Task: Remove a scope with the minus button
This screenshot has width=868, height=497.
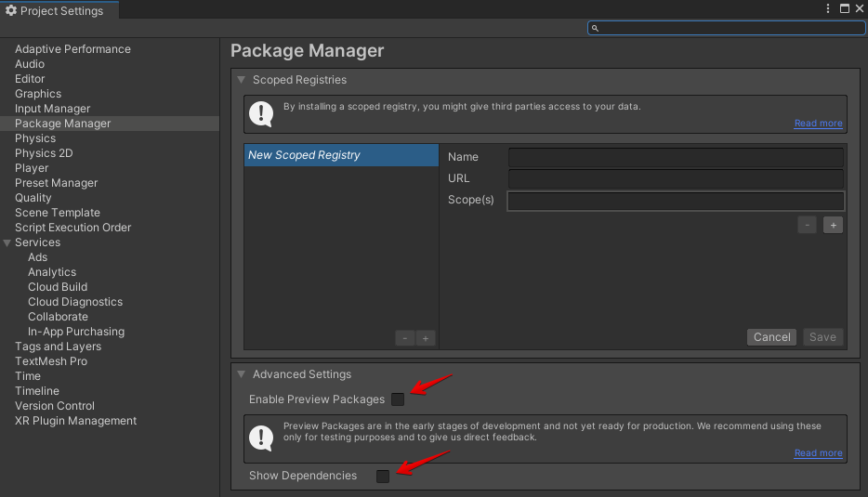Action: tap(807, 225)
